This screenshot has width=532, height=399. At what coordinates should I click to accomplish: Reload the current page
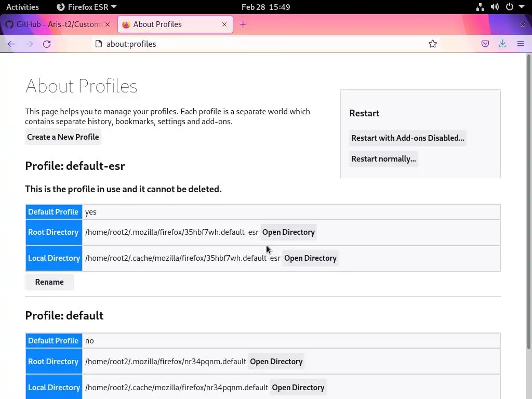pyautogui.click(x=47, y=44)
